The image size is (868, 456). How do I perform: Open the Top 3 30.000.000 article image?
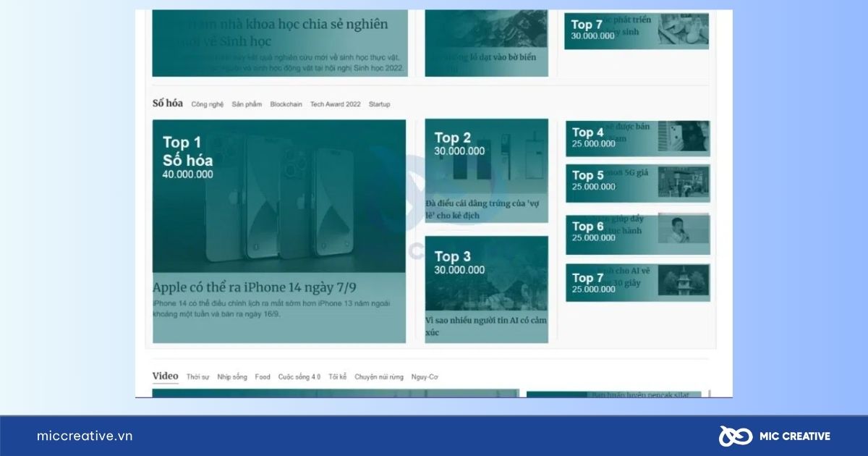click(487, 274)
